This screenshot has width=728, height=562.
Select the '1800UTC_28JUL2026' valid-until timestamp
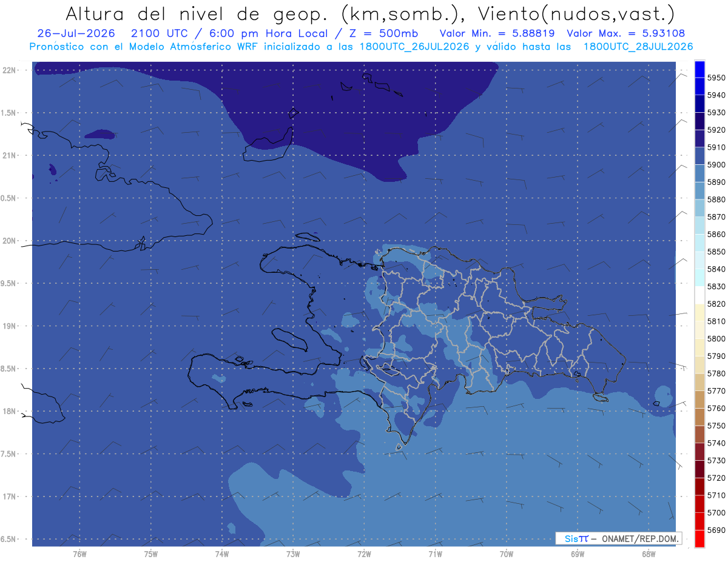[638, 46]
